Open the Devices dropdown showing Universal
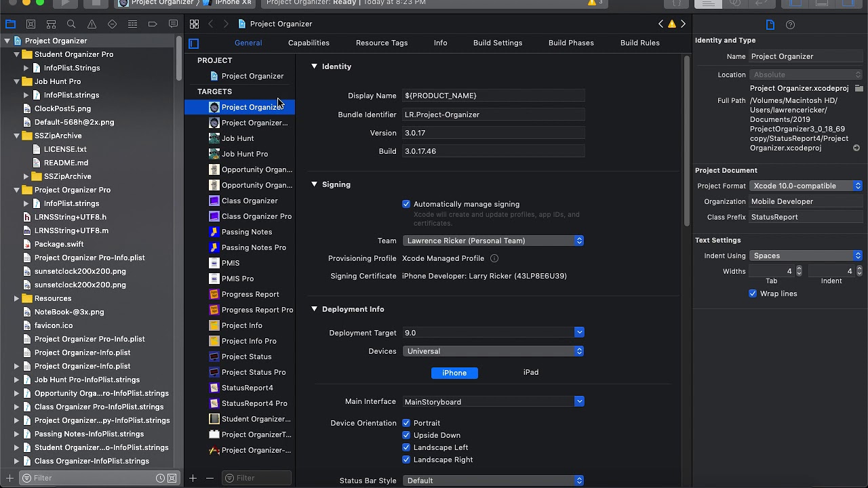 pos(493,351)
